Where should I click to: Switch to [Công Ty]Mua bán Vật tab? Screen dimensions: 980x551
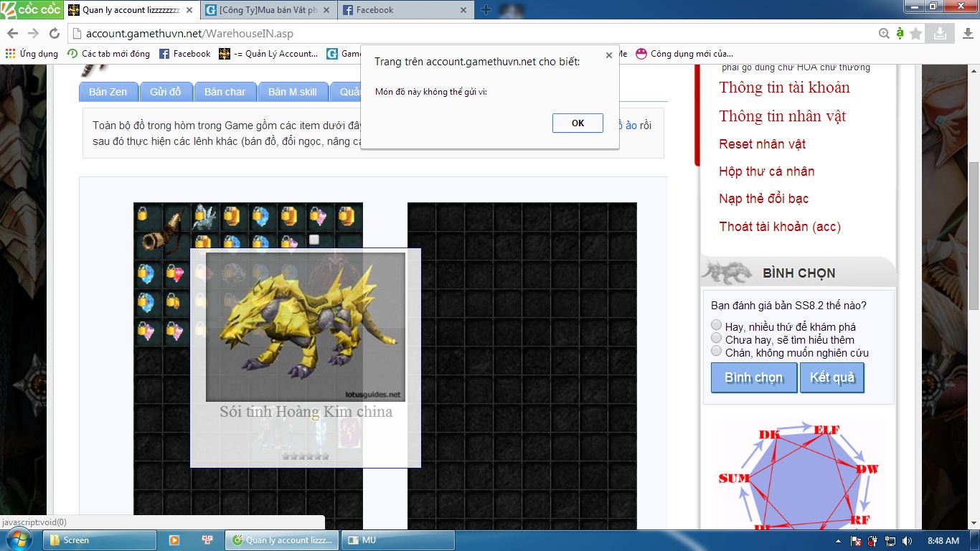[x=269, y=10]
